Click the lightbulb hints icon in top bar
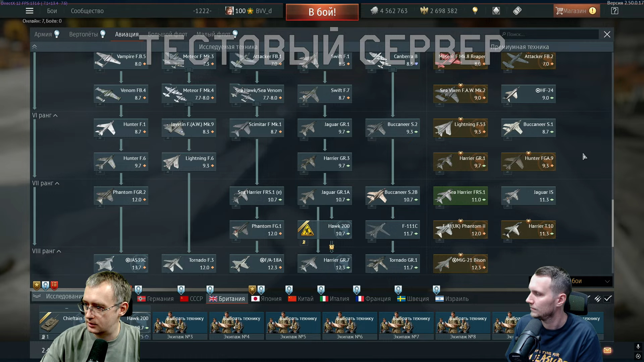Image resolution: width=644 pixels, height=362 pixels. pyautogui.click(x=475, y=11)
